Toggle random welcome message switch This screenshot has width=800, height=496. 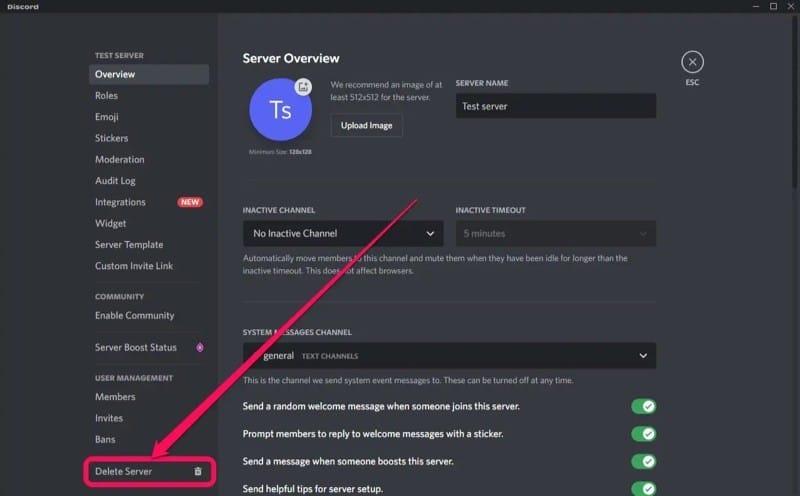point(643,406)
